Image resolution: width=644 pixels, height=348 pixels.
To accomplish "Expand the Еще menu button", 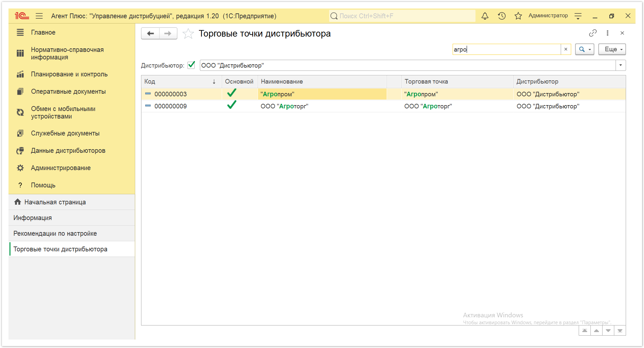I will [x=612, y=49].
